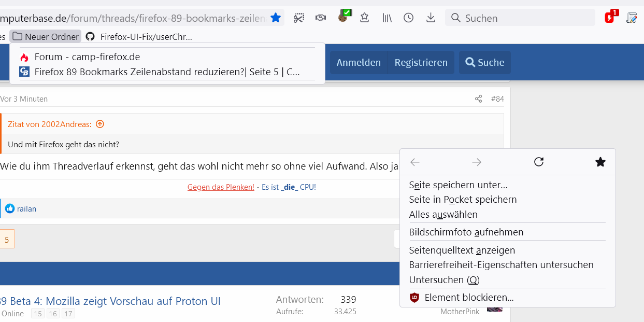Open the Downloads arrow icon
644x322 pixels.
pyautogui.click(x=431, y=18)
